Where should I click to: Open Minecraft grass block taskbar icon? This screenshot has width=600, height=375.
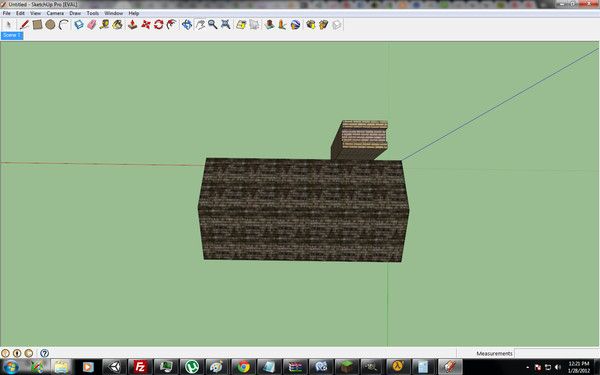pos(347,367)
